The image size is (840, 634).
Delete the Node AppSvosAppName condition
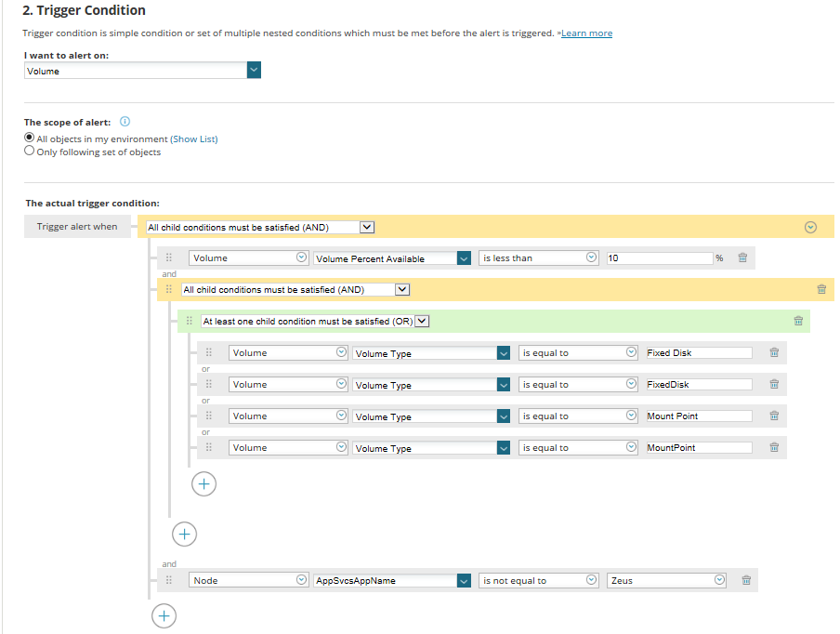point(746,580)
